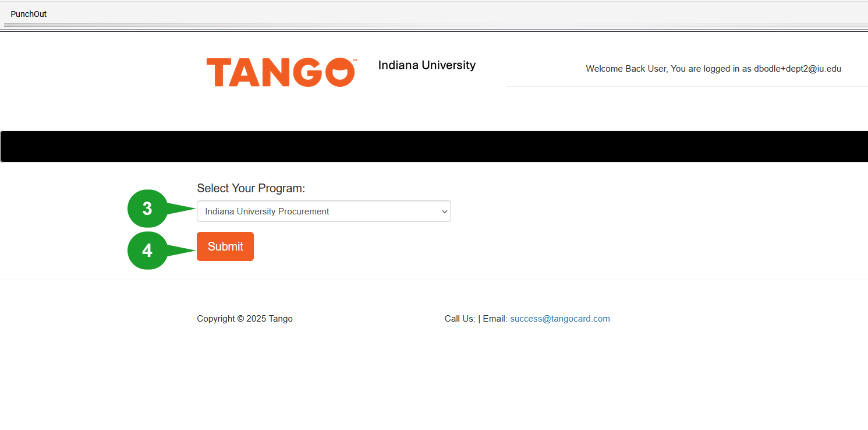Click the Call Us footer text

click(x=459, y=318)
